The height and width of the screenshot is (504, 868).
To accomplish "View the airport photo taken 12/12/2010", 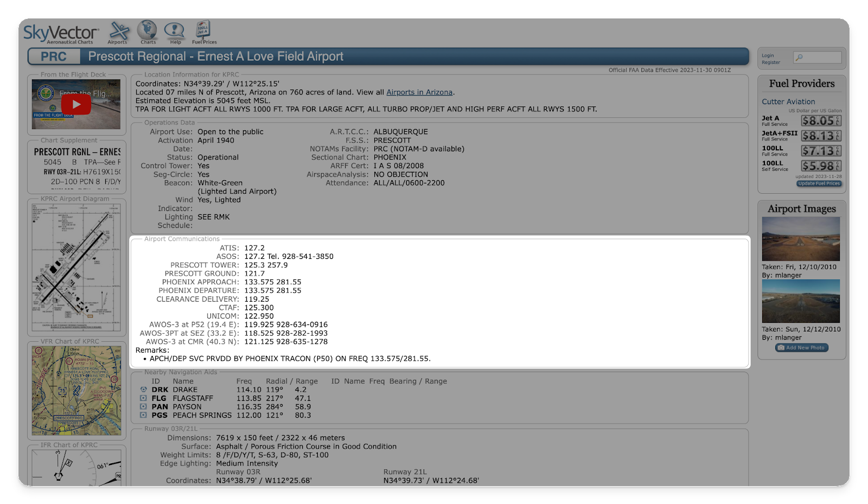I will pos(801,301).
